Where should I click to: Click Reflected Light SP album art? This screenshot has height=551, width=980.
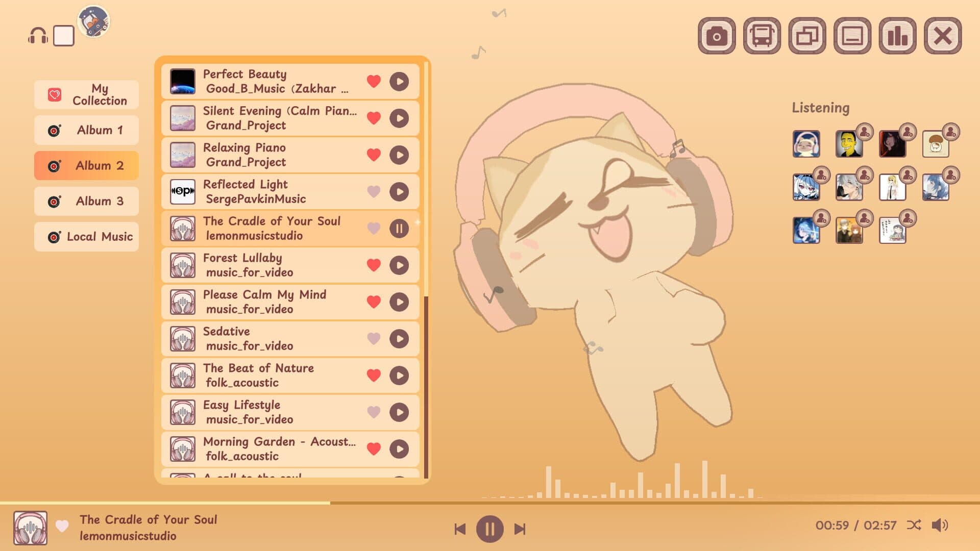click(183, 192)
